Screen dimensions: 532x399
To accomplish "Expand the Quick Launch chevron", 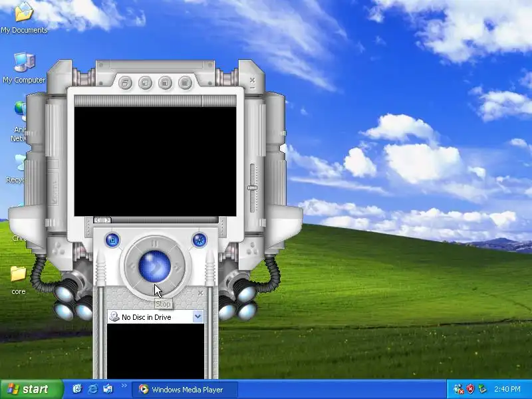I will (124, 386).
